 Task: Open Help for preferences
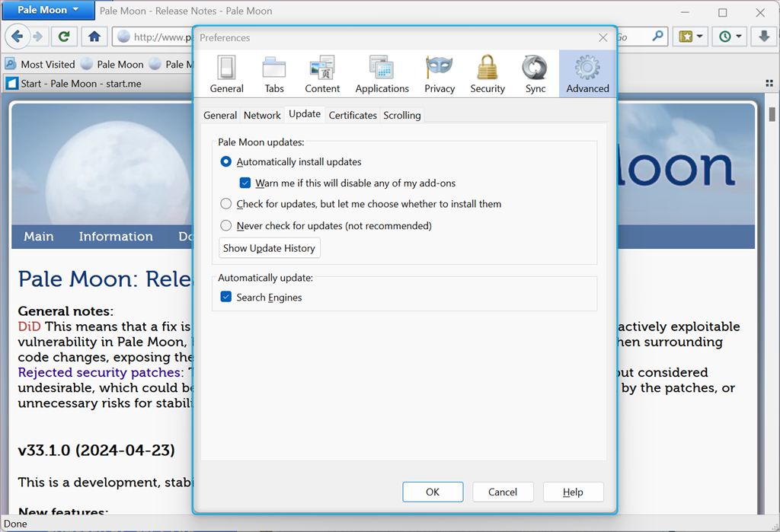tap(573, 492)
